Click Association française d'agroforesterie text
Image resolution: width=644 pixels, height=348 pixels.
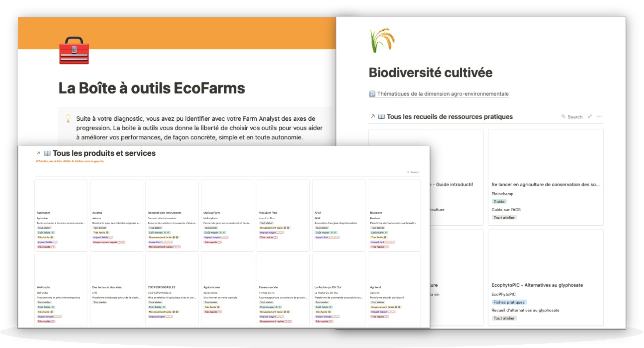pos(336,223)
